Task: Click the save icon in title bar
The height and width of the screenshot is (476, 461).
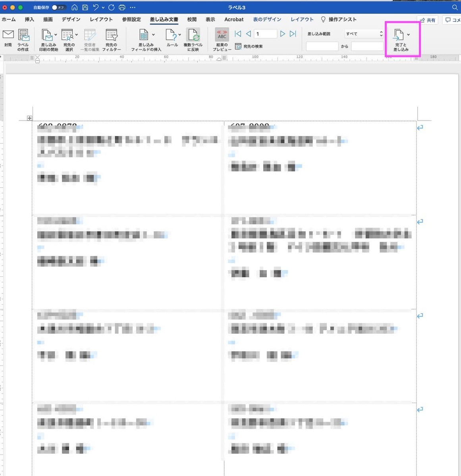Action: pyautogui.click(x=85, y=7)
